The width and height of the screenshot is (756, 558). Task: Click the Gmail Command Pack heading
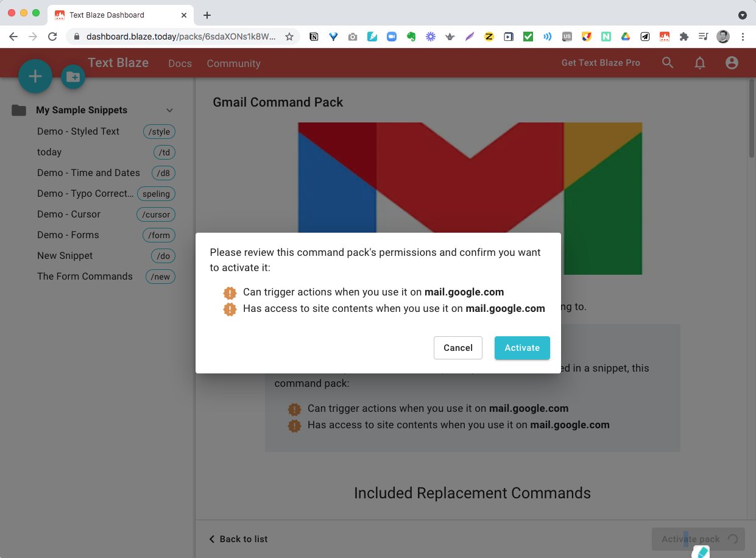tap(278, 102)
